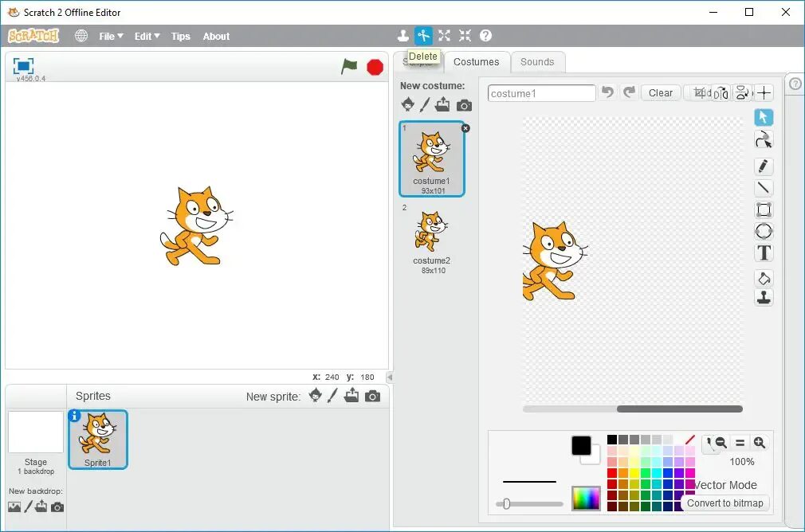The image size is (805, 532).
Task: Open block help question mark tool
Action: 485,35
